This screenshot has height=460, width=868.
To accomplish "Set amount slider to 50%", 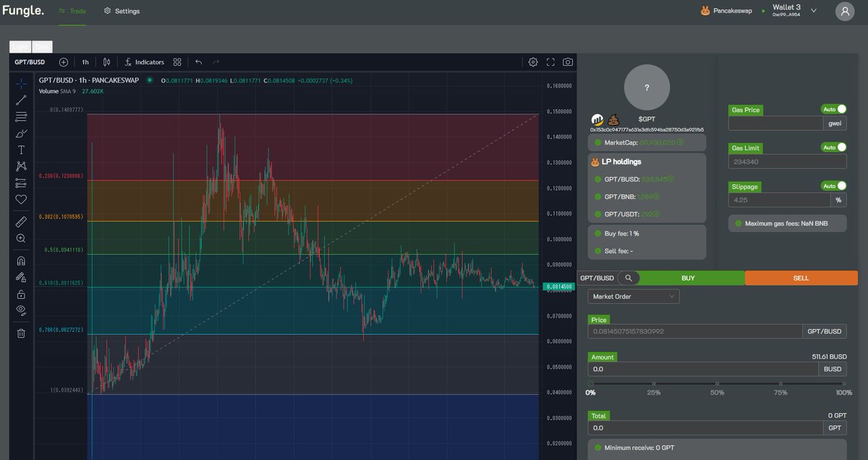I will (717, 385).
